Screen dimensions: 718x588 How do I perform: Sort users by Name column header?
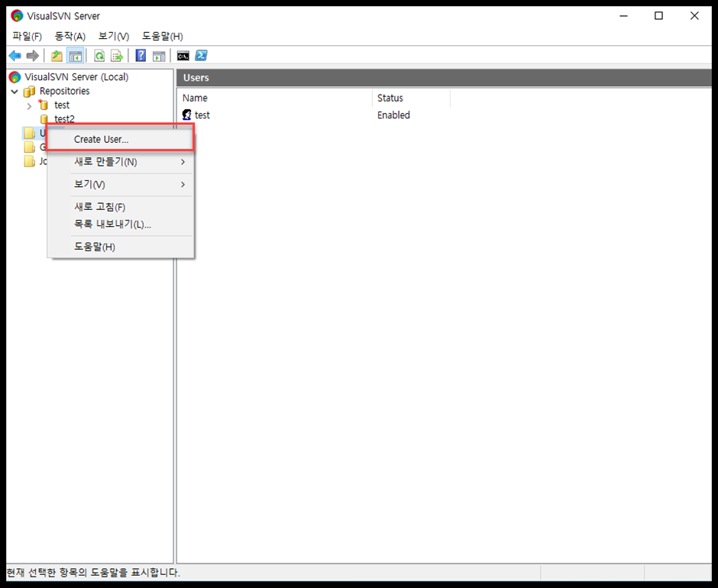coord(275,98)
